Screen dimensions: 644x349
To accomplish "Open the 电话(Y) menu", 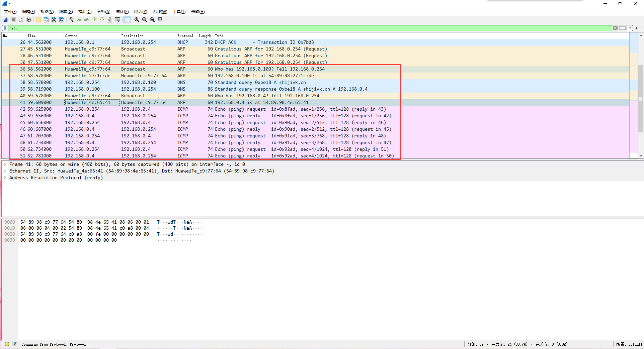I will 141,12.
